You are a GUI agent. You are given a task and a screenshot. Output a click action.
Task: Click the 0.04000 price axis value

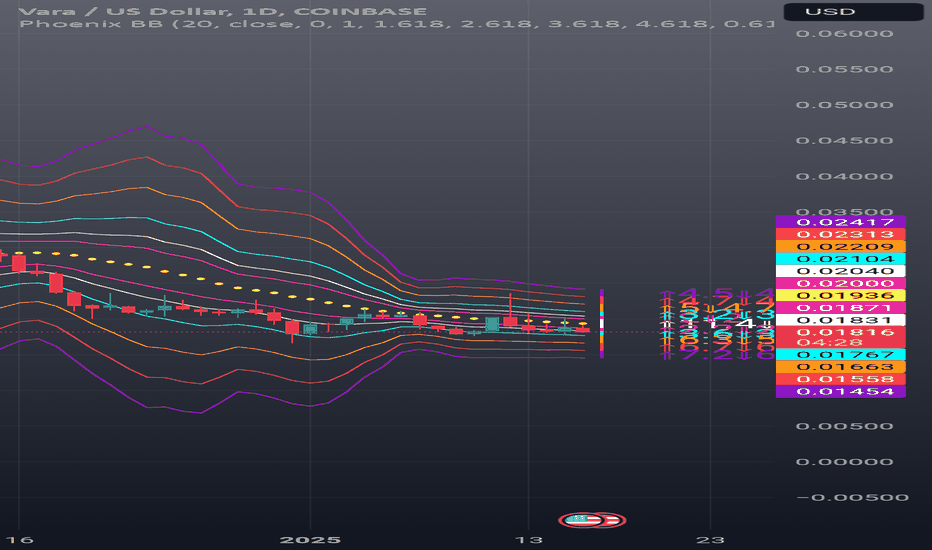pyautogui.click(x=844, y=176)
